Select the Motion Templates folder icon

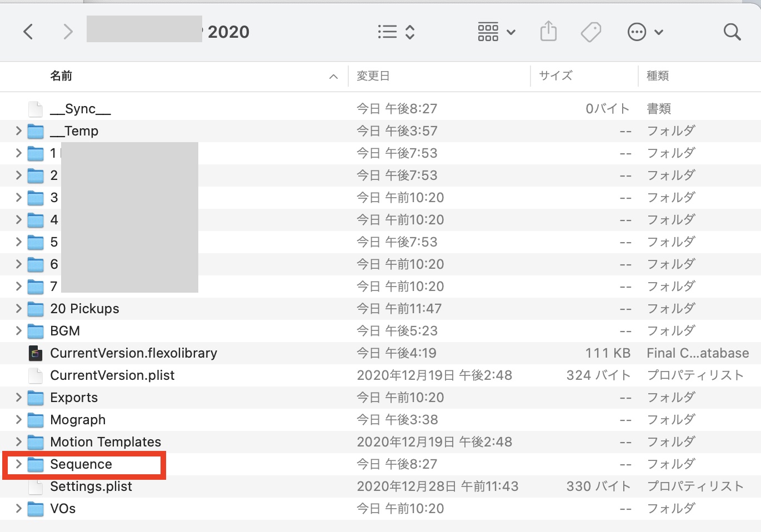(x=36, y=442)
